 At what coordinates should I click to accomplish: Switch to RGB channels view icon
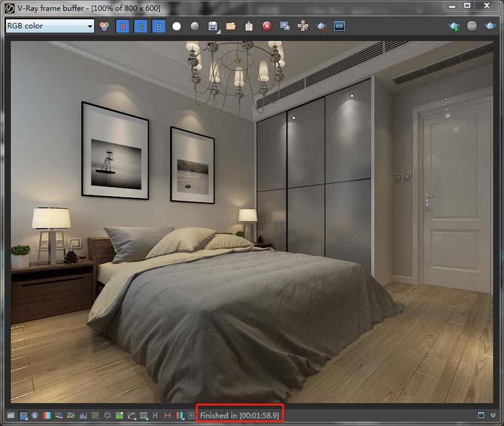104,27
